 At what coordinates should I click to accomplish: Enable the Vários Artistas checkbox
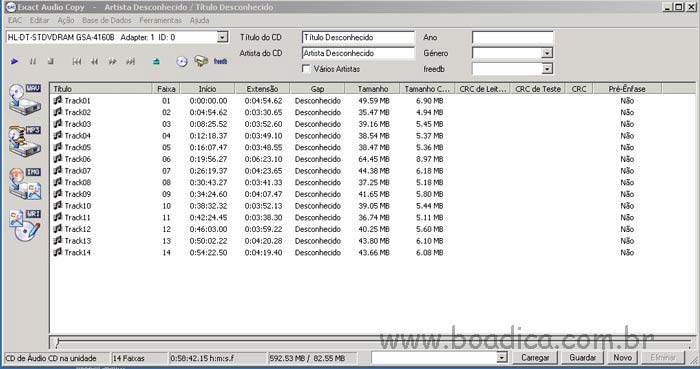click(x=306, y=69)
